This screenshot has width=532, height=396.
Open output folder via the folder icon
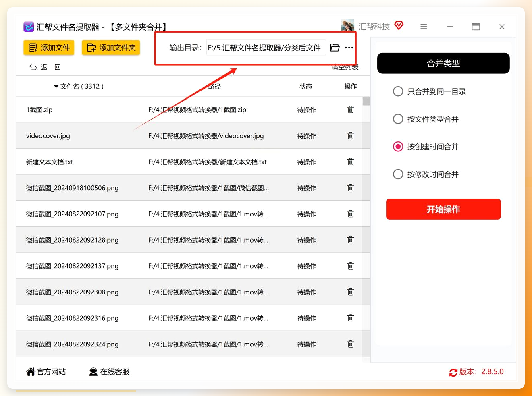click(x=335, y=48)
